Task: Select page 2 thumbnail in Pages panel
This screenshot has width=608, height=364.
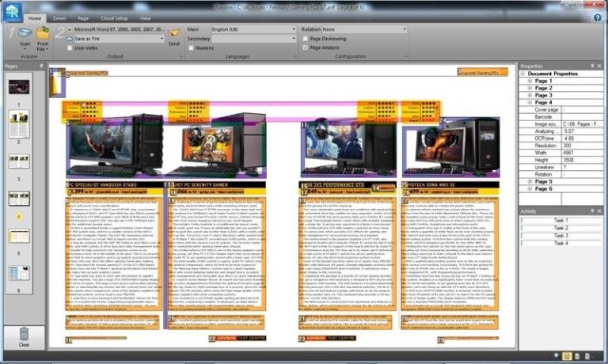Action: coord(19,124)
